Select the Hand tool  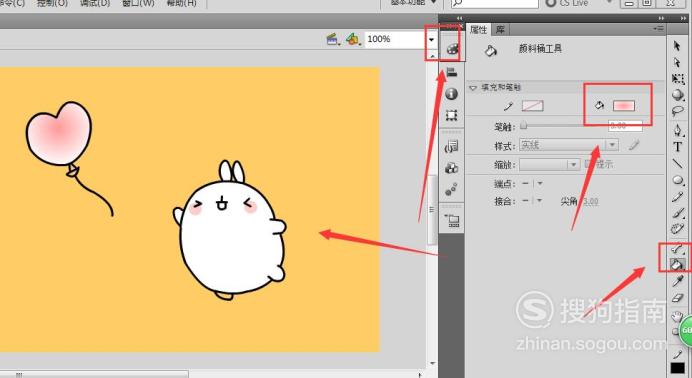point(677,316)
